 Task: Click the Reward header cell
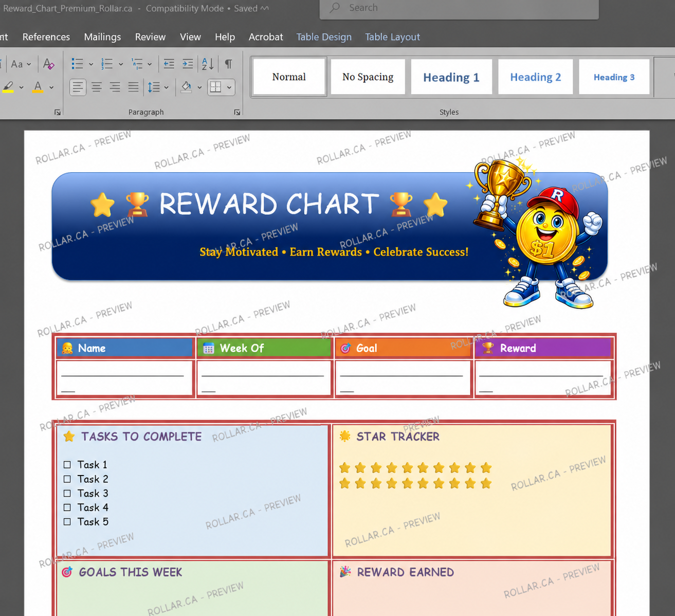pos(543,348)
